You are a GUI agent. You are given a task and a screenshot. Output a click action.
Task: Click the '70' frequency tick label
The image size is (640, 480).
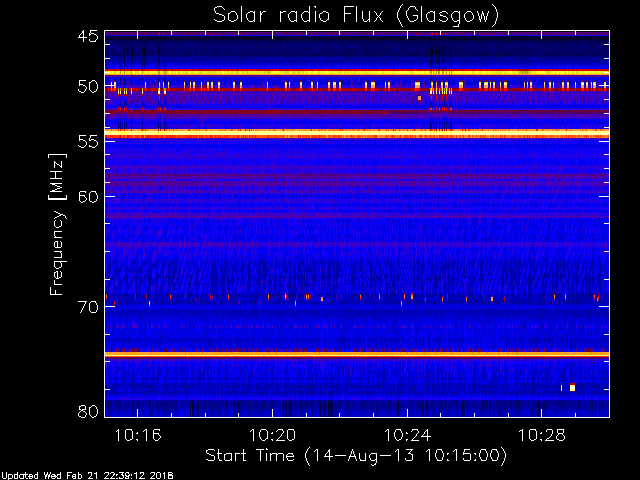[88, 307]
